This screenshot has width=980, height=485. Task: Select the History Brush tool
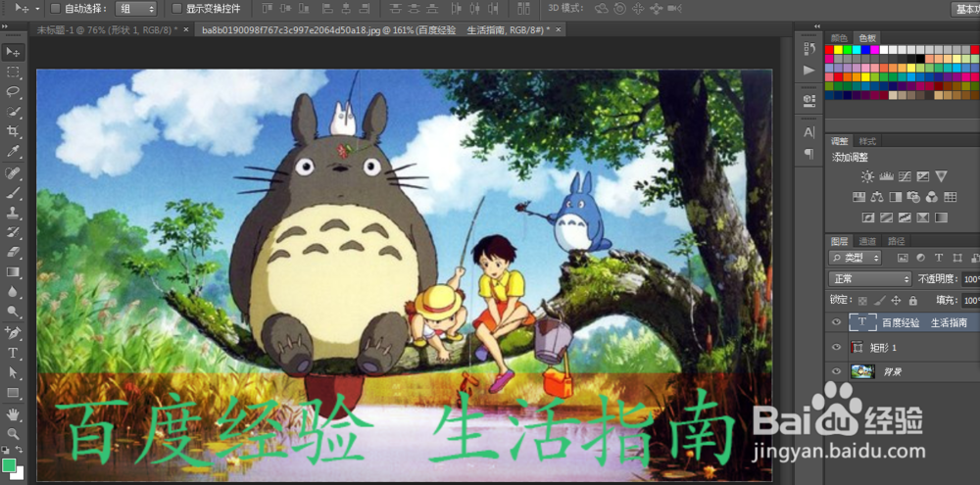[x=13, y=232]
